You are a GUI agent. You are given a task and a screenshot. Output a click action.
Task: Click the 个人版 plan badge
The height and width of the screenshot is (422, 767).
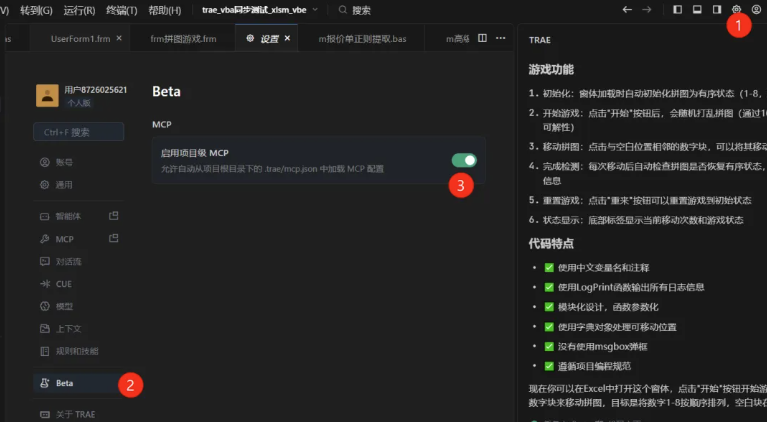pos(79,103)
